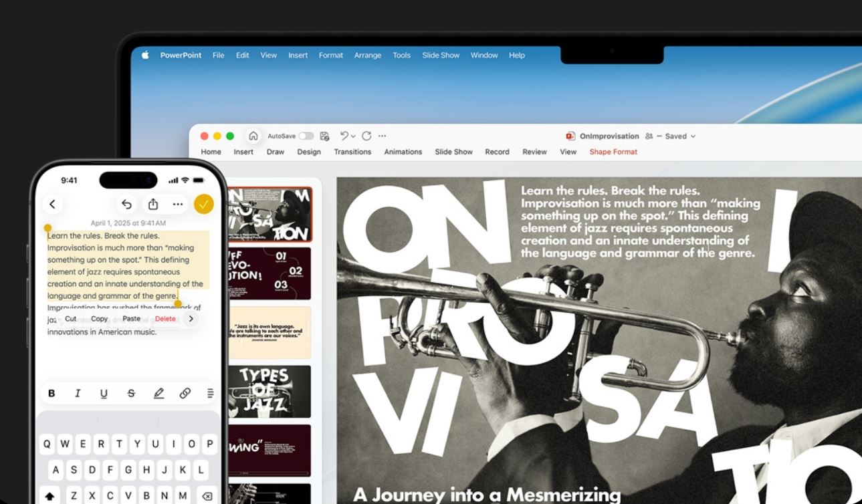Tap the yellow checkmark done button
The width and height of the screenshot is (862, 504).
[x=204, y=205]
